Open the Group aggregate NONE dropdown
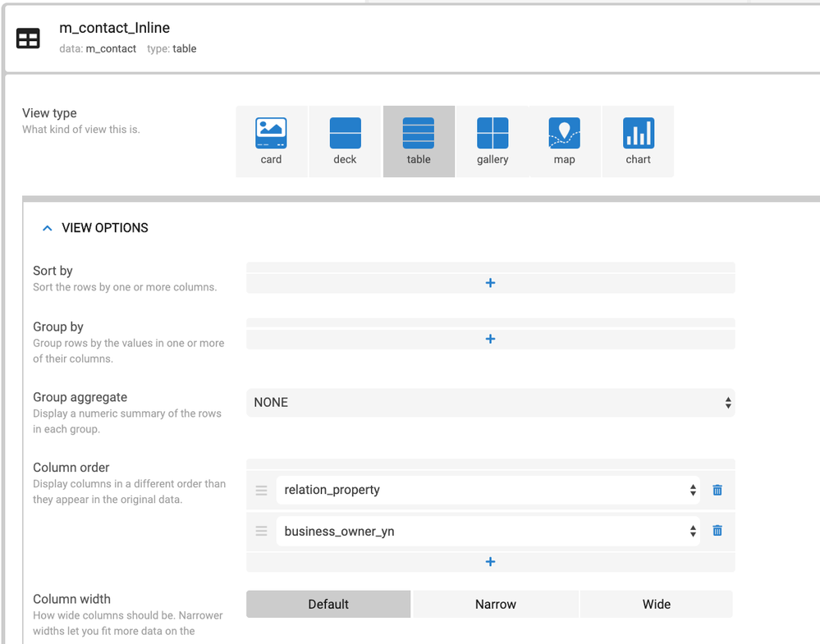The height and width of the screenshot is (644, 820). 491,403
